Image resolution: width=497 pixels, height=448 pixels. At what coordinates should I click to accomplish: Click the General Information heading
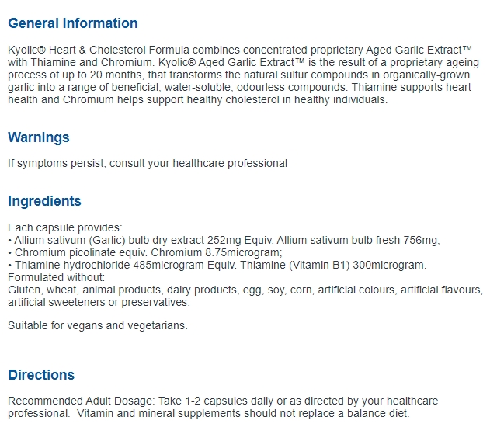click(72, 23)
